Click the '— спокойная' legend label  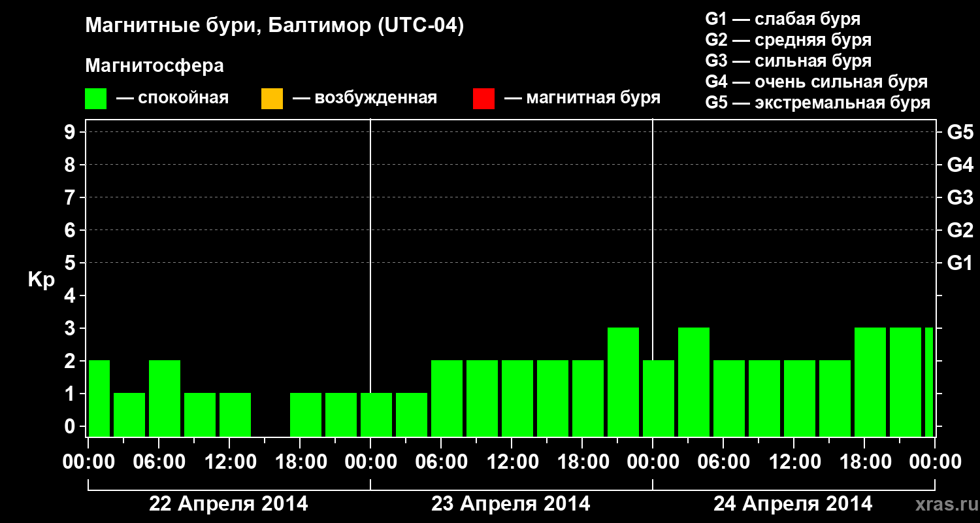(x=172, y=98)
